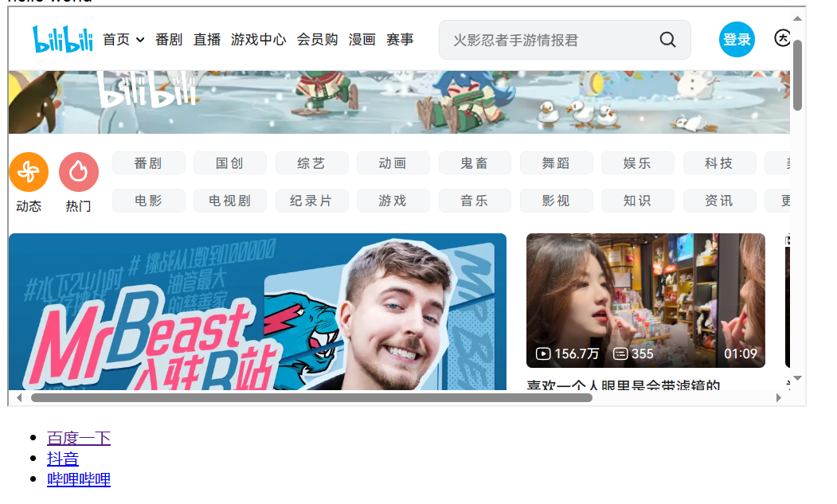This screenshot has width=837, height=504.
Task: Open 游戏中心 in the top navigation
Action: click(x=258, y=40)
